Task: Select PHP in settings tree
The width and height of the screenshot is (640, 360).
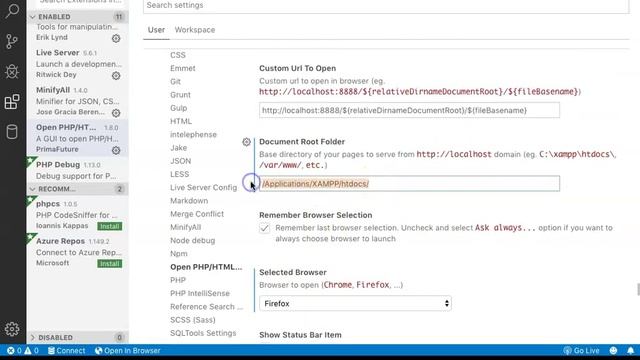Action: 178,280
